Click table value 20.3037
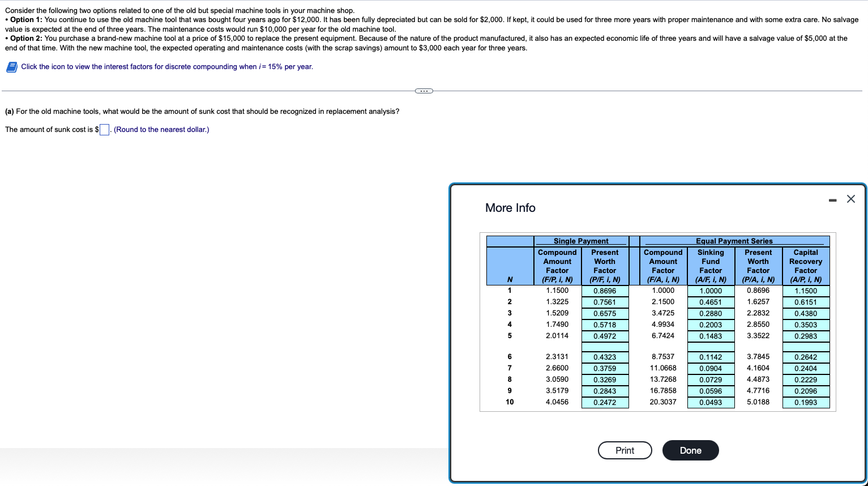 663,402
